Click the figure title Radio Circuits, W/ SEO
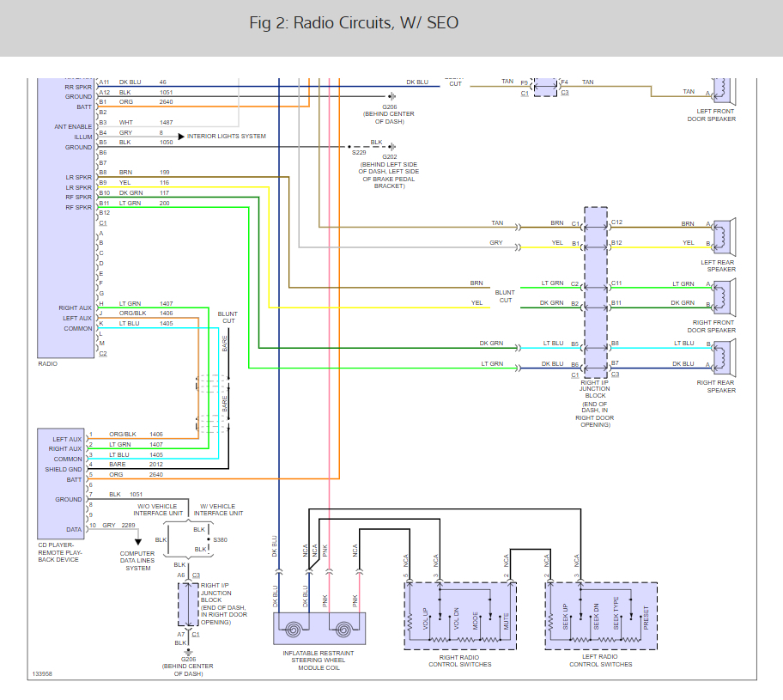 click(354, 22)
